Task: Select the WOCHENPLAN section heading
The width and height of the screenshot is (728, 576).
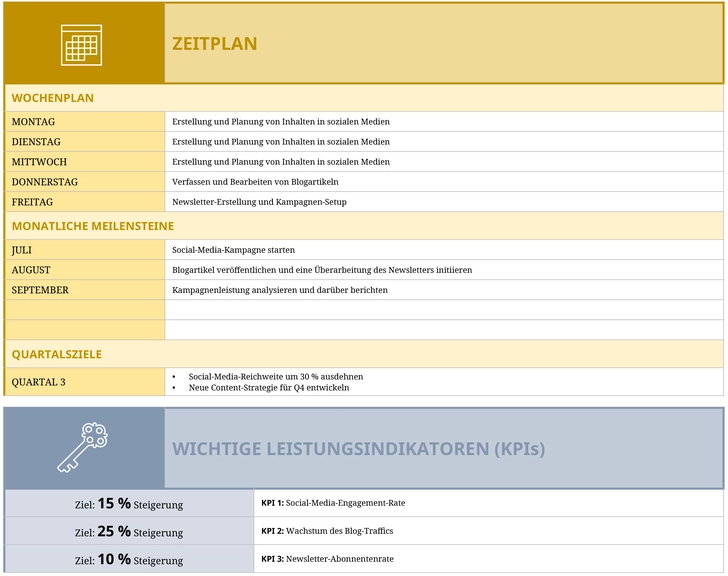Action: (x=52, y=98)
